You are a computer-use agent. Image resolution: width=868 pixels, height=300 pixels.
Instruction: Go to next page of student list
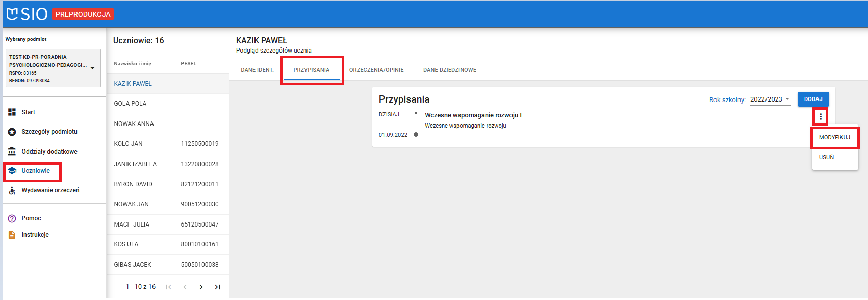point(201,287)
